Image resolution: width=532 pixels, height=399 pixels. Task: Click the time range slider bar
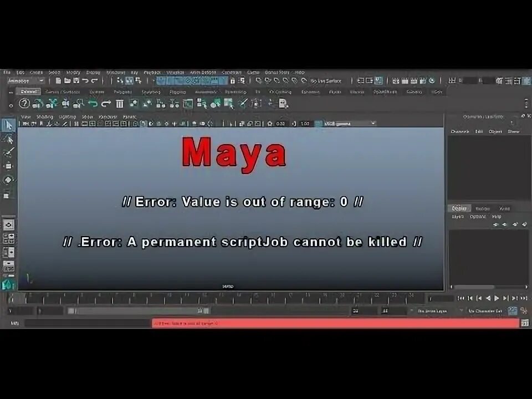coord(139,311)
